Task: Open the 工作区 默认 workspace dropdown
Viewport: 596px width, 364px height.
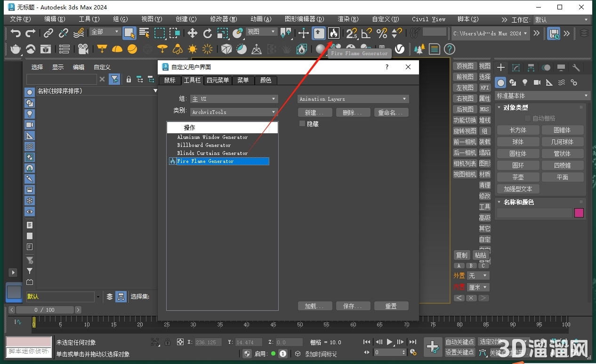Action: click(561, 20)
